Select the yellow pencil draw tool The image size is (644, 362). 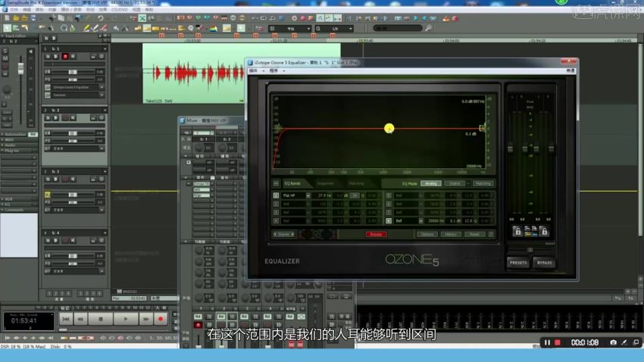86,28
